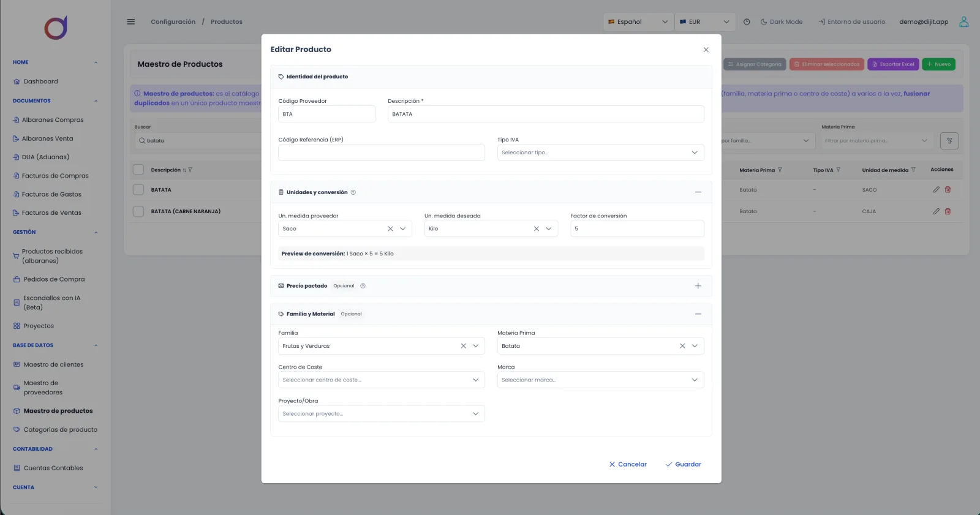Click the help icon next to Unidades y conversión

point(353,192)
